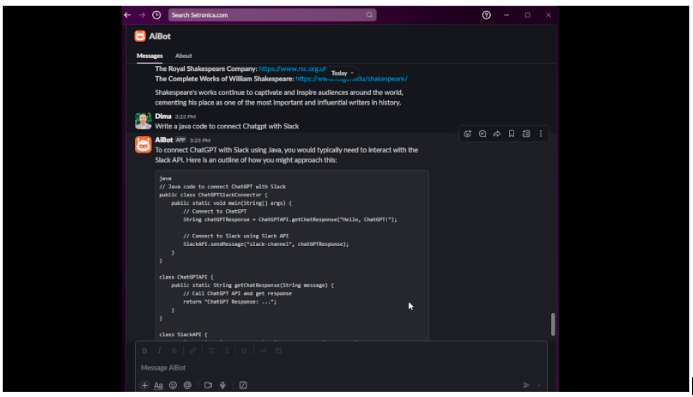This screenshot has height=397, width=693.
Task: Toggle inline code formatting
Action: pos(263,351)
